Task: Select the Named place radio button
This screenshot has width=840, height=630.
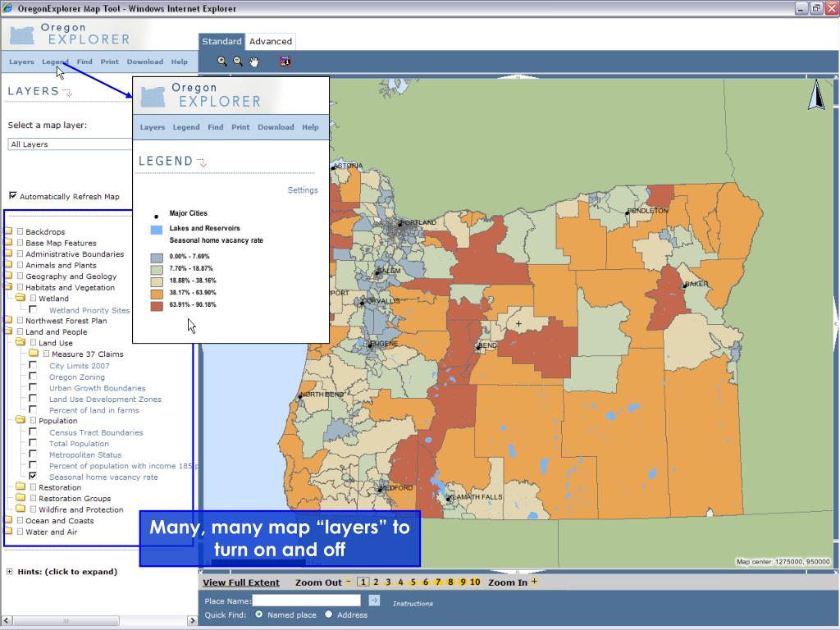Action: tap(259, 614)
